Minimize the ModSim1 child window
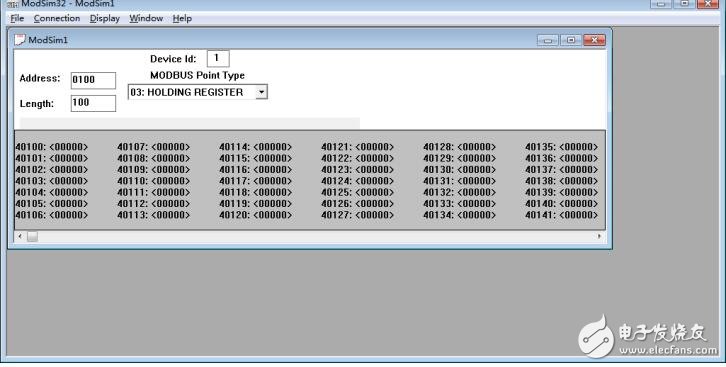The height and width of the screenshot is (367, 726). click(548, 40)
